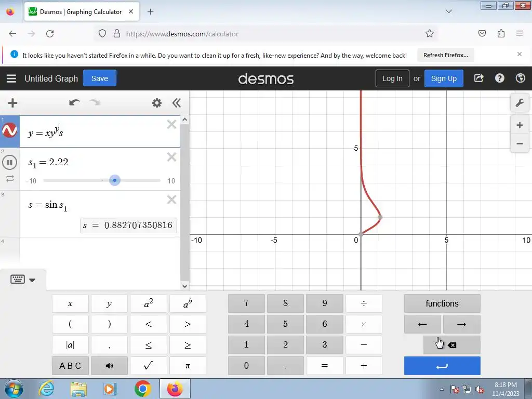
Task: Open the keypad dropdown arrow
Action: [32, 280]
